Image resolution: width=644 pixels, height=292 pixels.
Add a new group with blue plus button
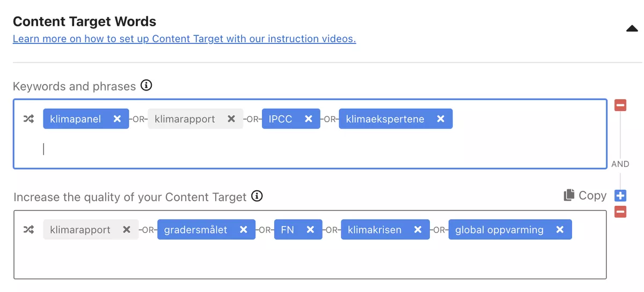[x=620, y=196]
